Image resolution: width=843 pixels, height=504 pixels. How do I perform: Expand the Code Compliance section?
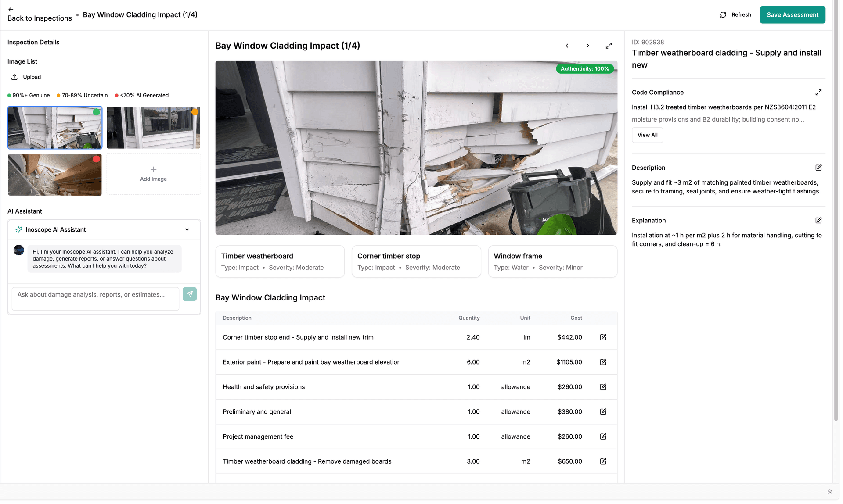tap(818, 93)
